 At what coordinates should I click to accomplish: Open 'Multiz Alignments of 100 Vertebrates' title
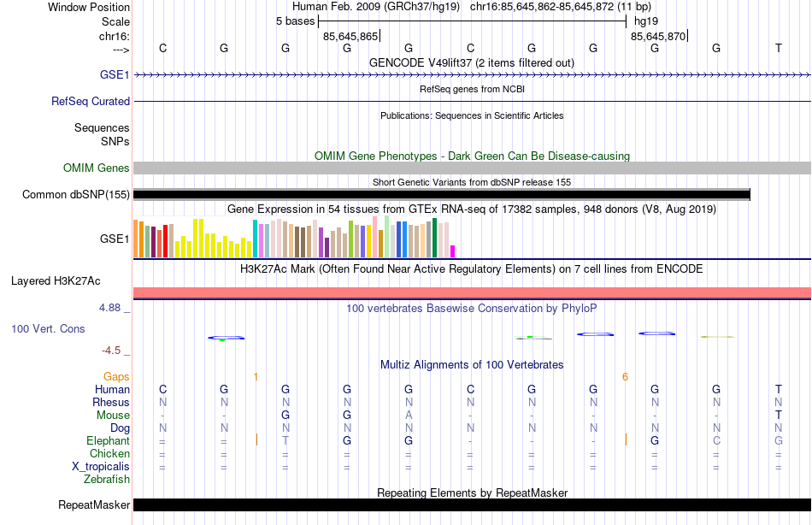pyautogui.click(x=472, y=364)
